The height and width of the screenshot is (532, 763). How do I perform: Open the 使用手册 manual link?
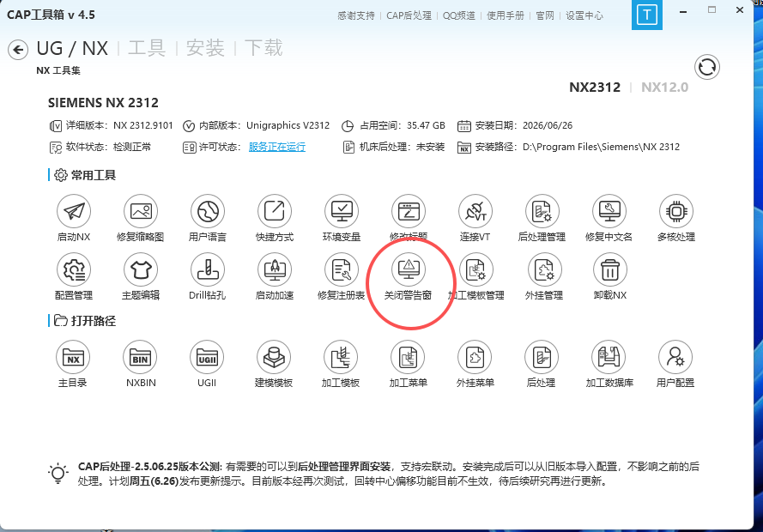506,15
